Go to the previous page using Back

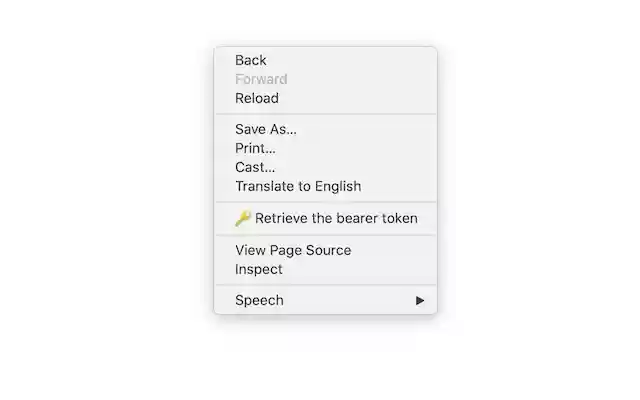click(251, 60)
